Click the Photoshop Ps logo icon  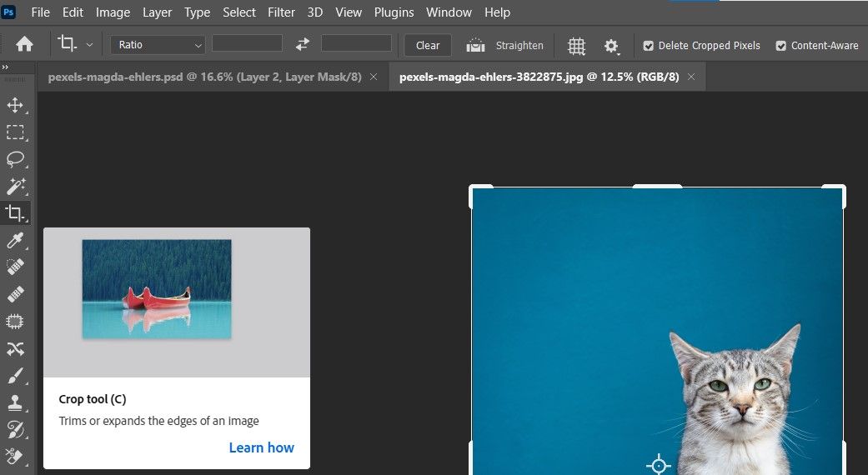pos(8,12)
